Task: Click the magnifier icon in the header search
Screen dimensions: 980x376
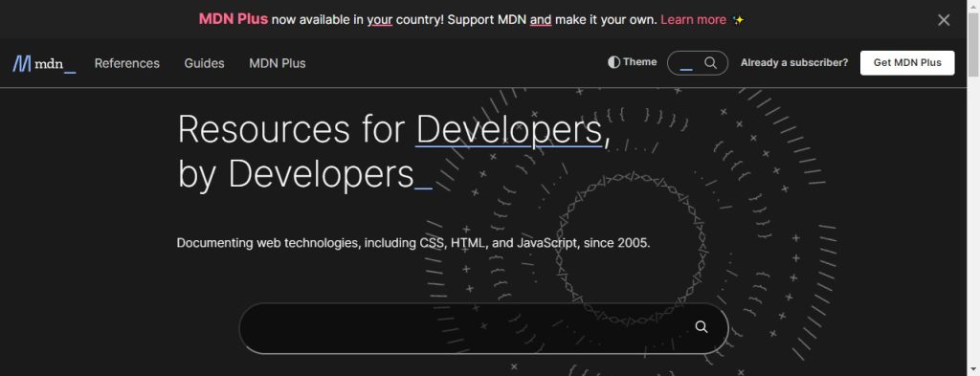Action: pos(711,62)
